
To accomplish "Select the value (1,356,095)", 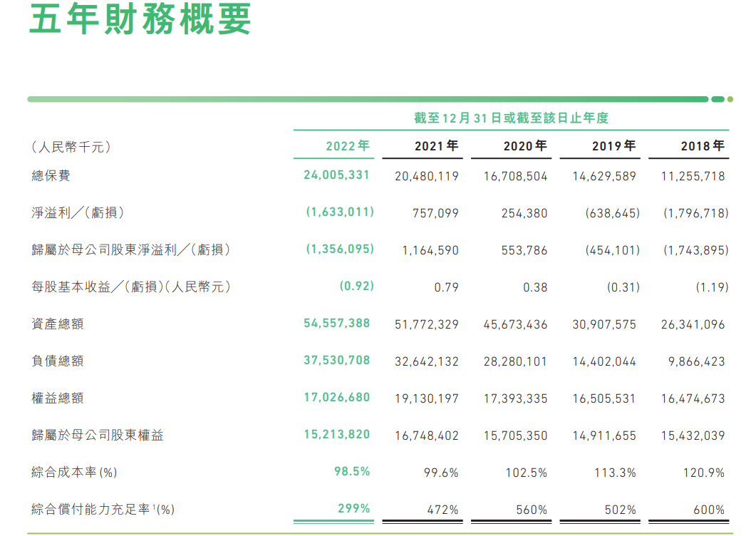I will coord(340,249).
